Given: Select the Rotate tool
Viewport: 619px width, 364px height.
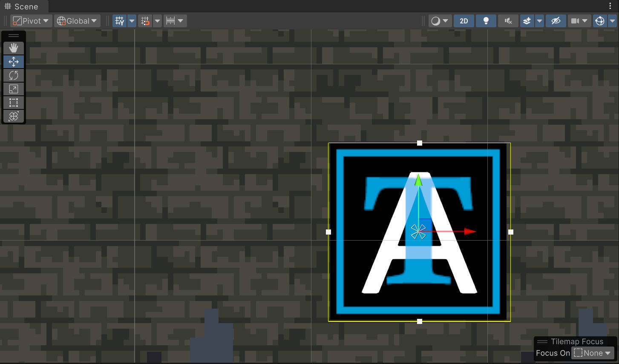Looking at the screenshot, I should pyautogui.click(x=14, y=75).
